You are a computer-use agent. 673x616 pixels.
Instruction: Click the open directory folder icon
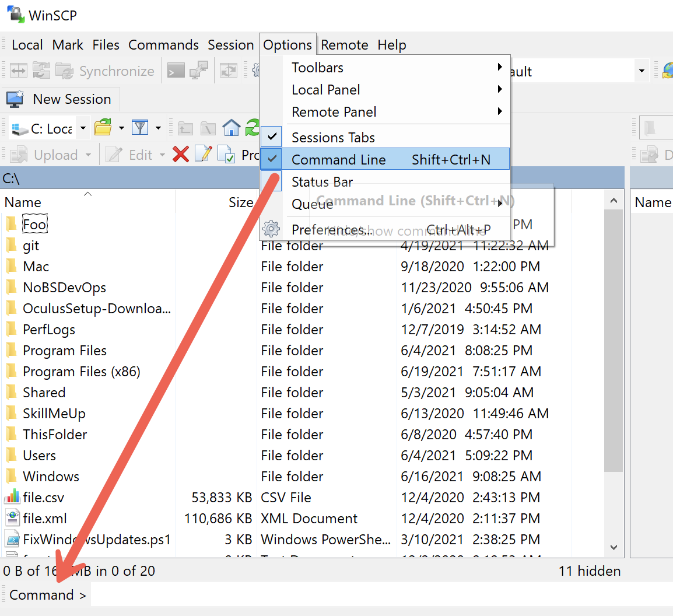(x=103, y=128)
